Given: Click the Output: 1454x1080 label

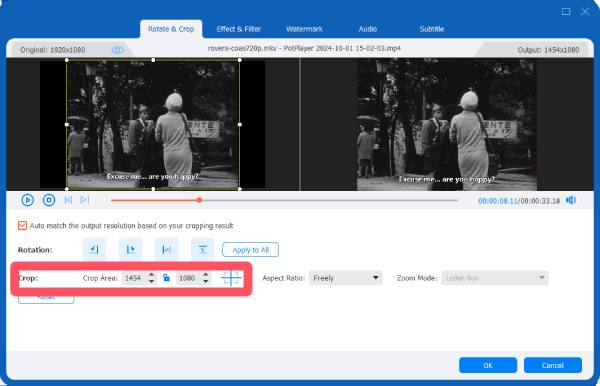Looking at the screenshot, I should (x=548, y=50).
